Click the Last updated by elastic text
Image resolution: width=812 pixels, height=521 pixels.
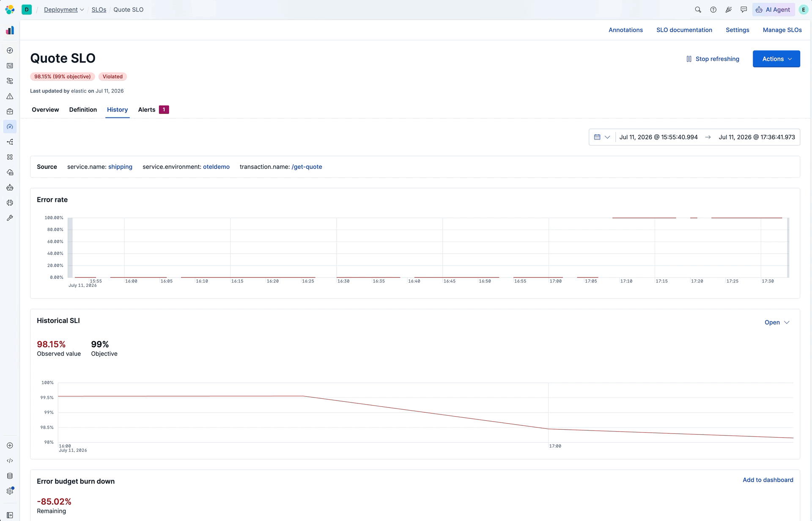pos(77,91)
